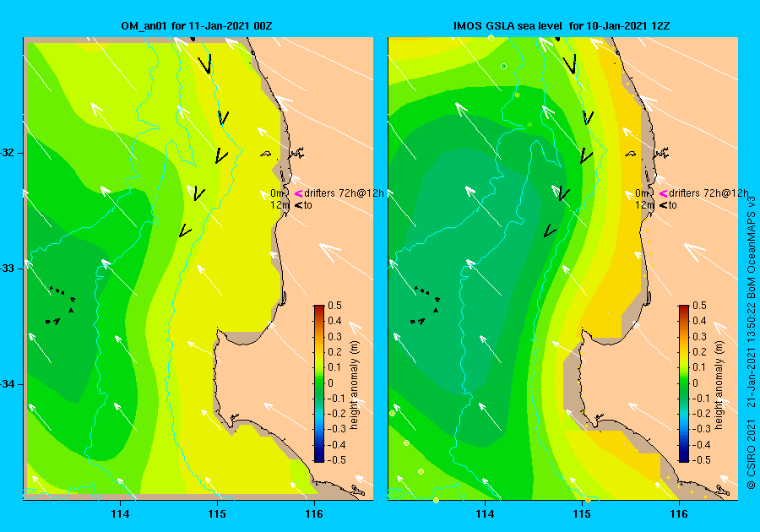
Task: Click the '0' value on left colorbar
Action: coord(331,383)
